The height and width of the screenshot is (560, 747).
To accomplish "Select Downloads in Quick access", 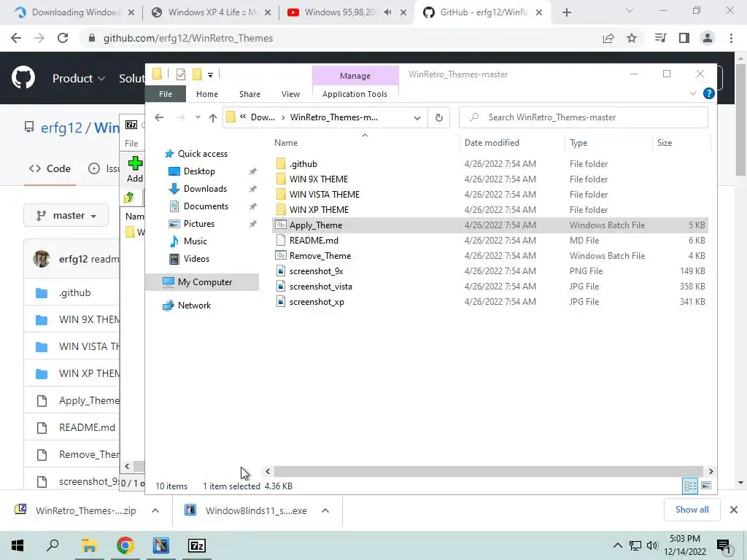I will click(205, 189).
